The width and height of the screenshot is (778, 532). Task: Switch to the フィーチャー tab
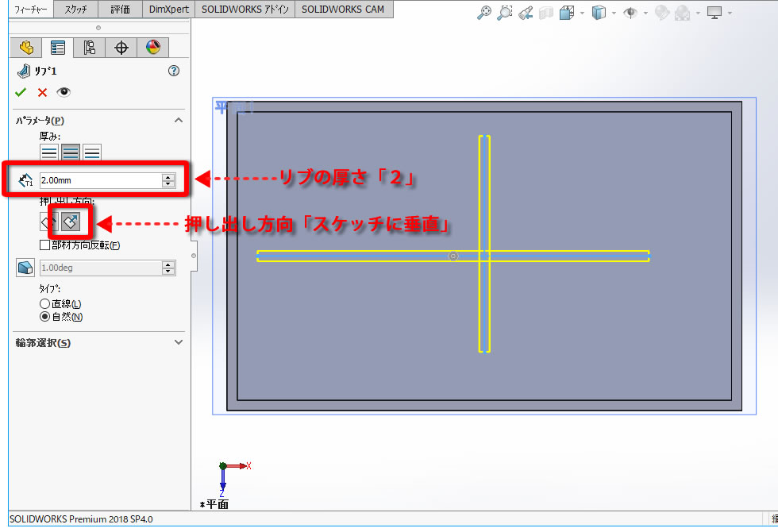click(x=31, y=9)
